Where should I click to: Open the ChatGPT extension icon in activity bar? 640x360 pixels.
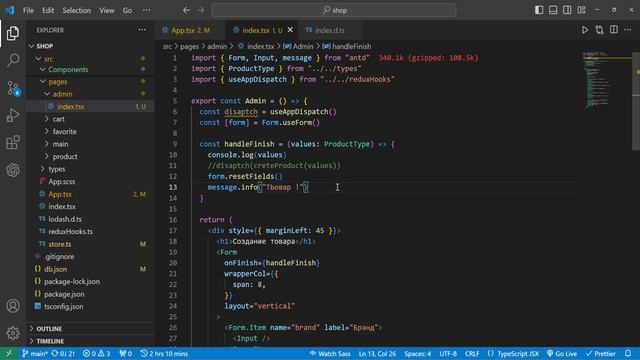(13, 170)
